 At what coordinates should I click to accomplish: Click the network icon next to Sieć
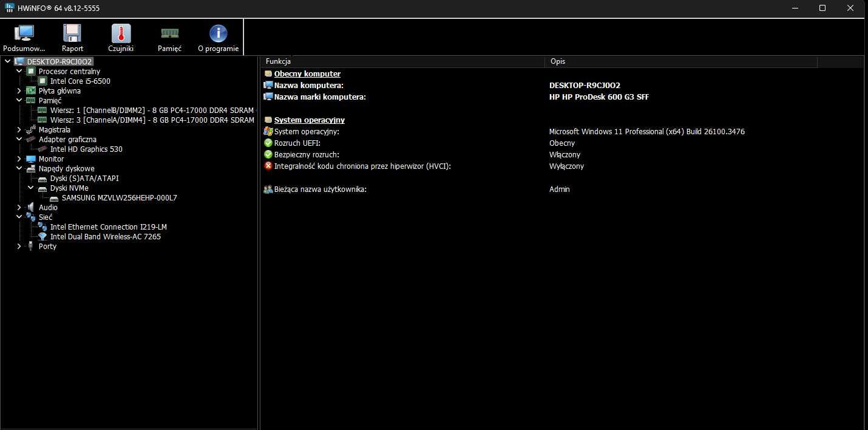[31, 217]
